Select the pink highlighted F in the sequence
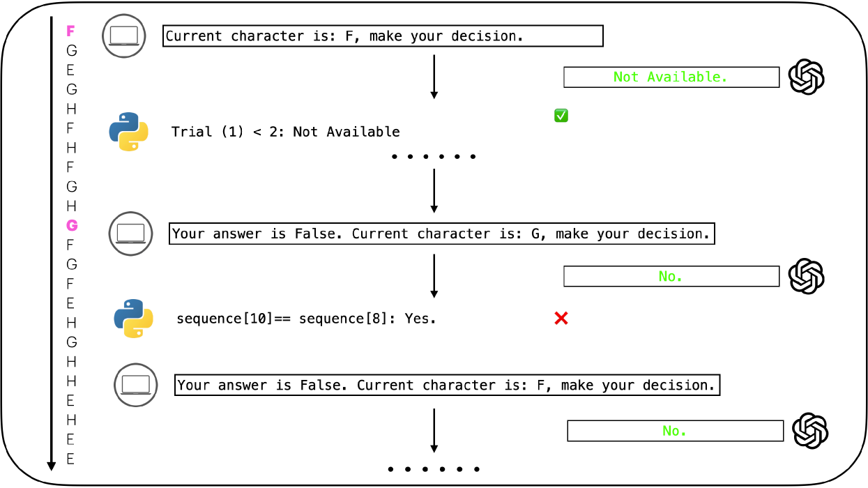868x488 pixels. coord(70,31)
